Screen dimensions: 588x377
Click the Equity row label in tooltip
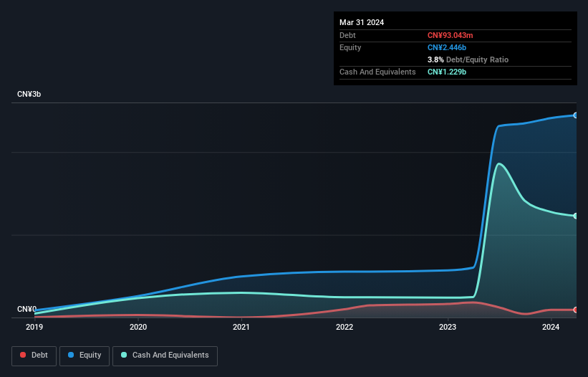pyautogui.click(x=350, y=47)
